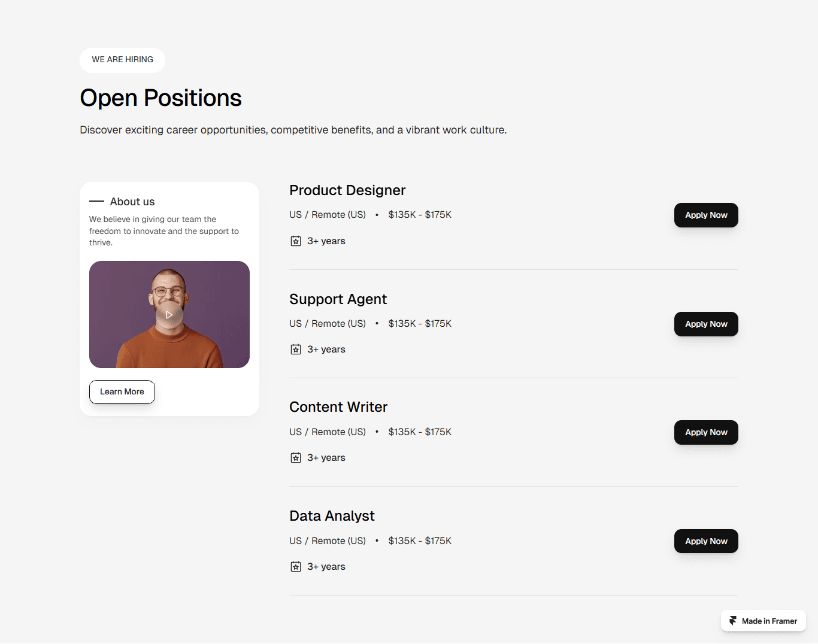This screenshot has width=818, height=644.
Task: Click the Framer logo icon in badge
Action: tap(733, 621)
